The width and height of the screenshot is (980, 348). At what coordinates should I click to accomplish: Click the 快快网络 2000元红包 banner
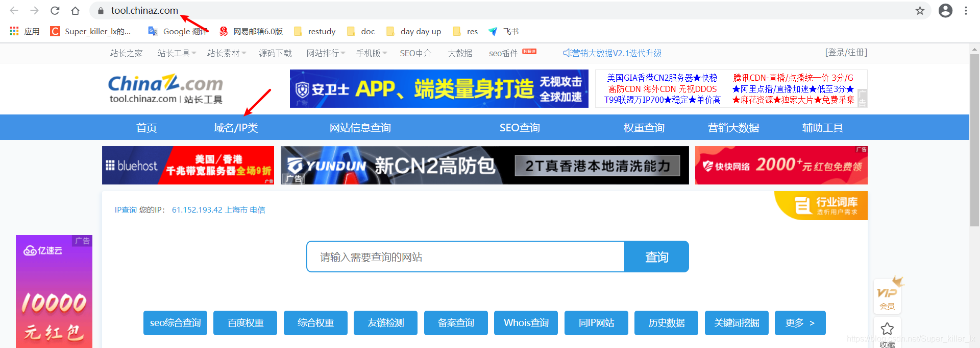(x=781, y=165)
